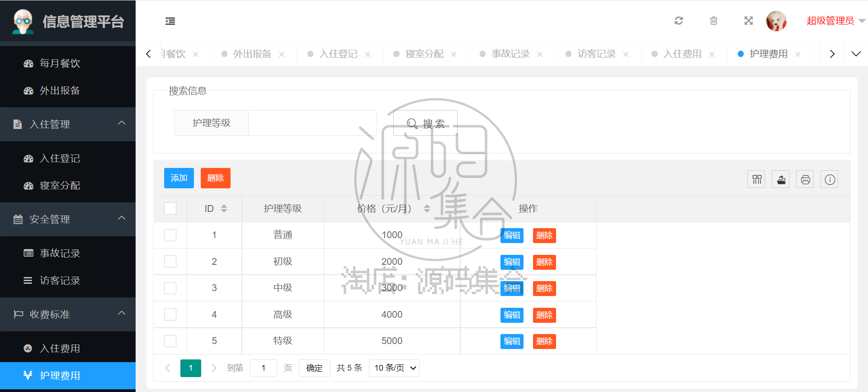This screenshot has width=868, height=392.
Task: Check the row for 高级
Action: click(x=170, y=314)
